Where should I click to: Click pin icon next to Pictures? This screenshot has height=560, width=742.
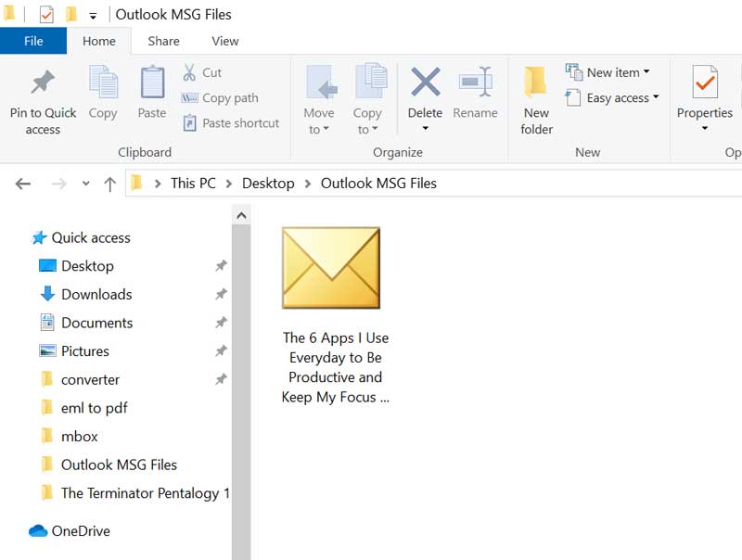221,351
